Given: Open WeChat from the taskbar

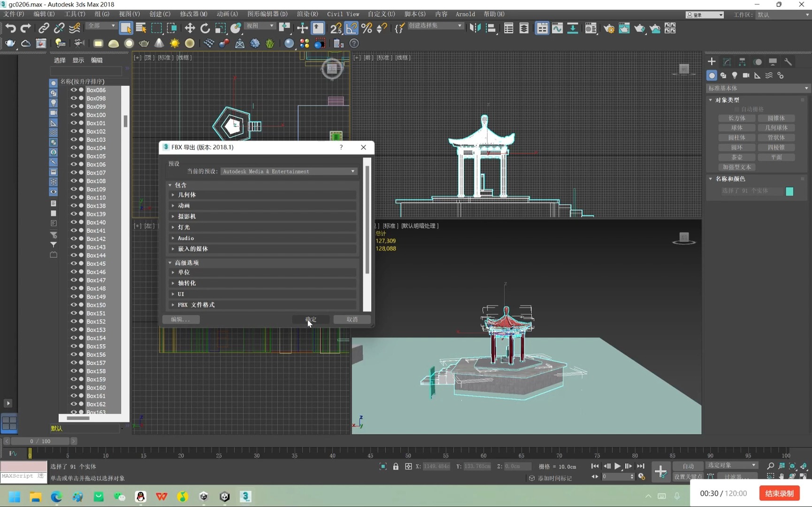Looking at the screenshot, I should click(x=120, y=497).
